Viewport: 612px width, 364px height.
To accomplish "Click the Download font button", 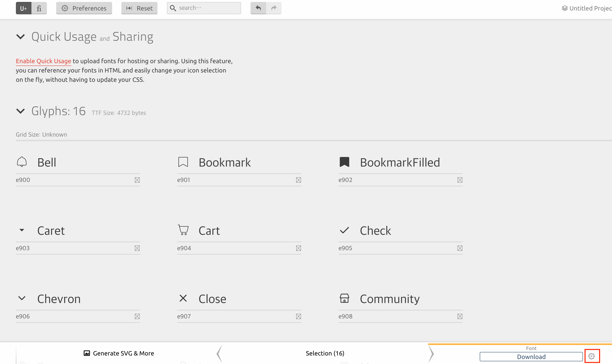I will [x=531, y=357].
